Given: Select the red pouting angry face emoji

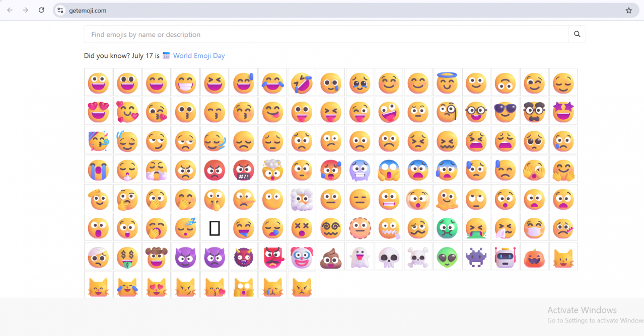Looking at the screenshot, I should 214,170.
